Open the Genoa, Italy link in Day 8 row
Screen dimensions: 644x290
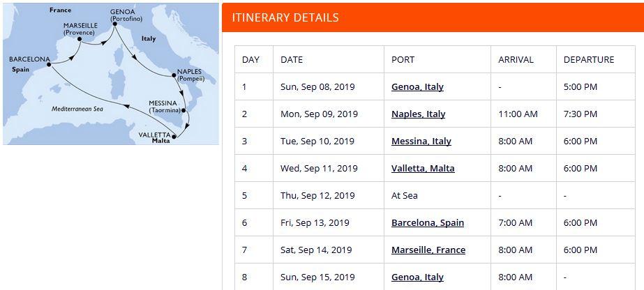tap(417, 277)
